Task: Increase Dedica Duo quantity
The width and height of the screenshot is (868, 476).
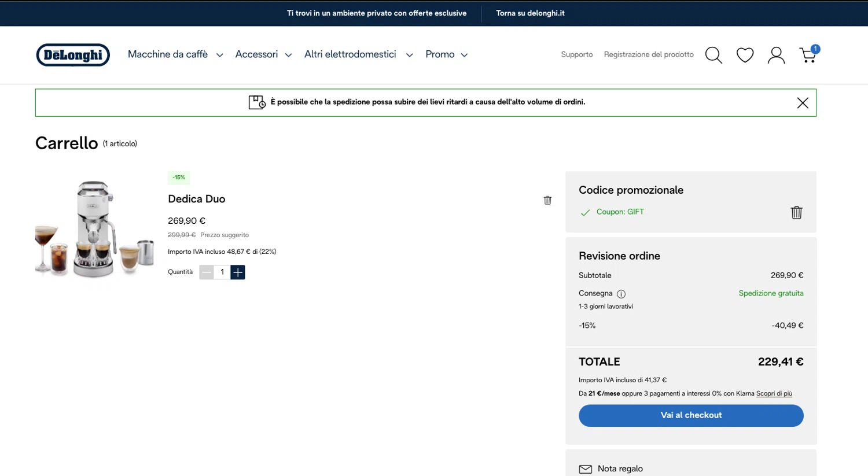Action: pos(238,272)
